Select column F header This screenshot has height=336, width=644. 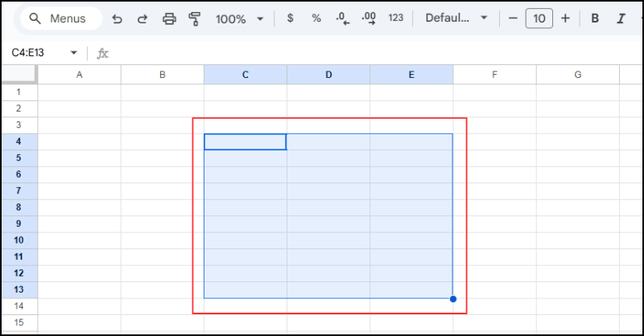pyautogui.click(x=494, y=75)
